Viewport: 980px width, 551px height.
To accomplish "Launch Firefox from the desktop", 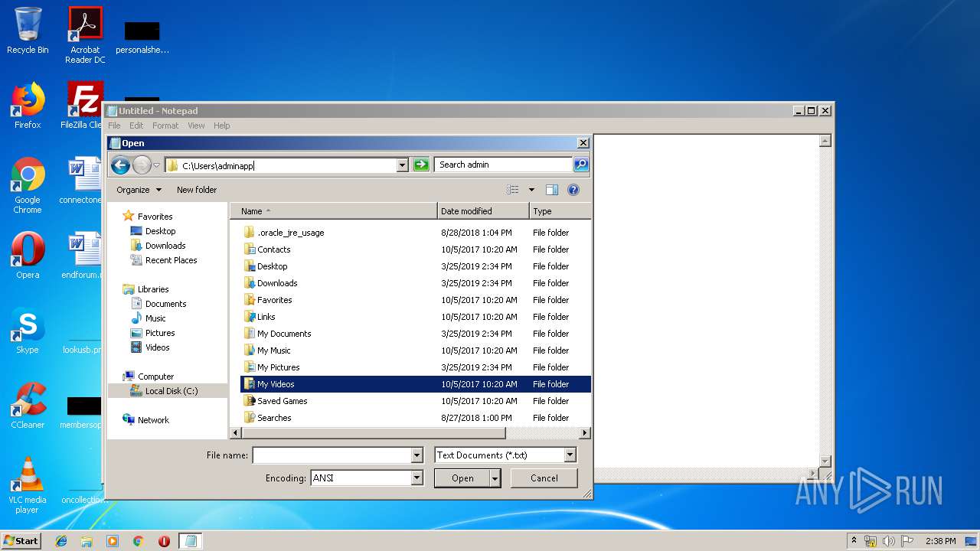I will 28,106.
